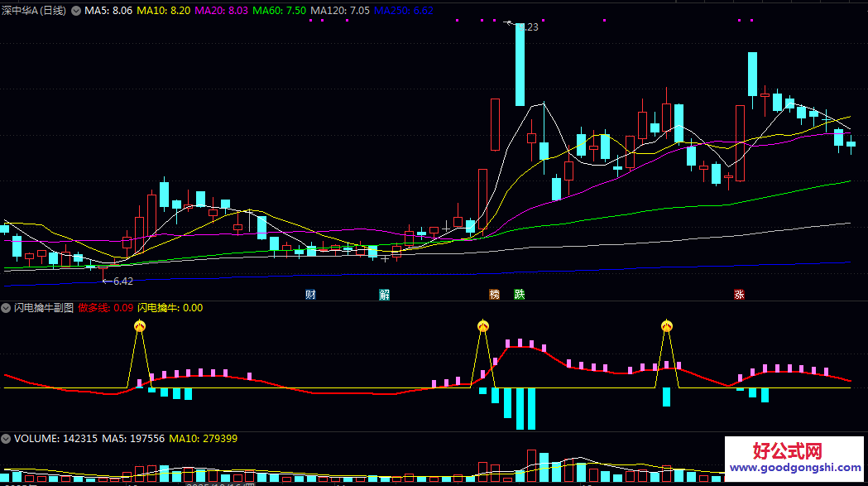The height and width of the screenshot is (486, 868).
Task: Open dropdown beside VOLUME indicator label
Action: pyautogui.click(x=6, y=439)
